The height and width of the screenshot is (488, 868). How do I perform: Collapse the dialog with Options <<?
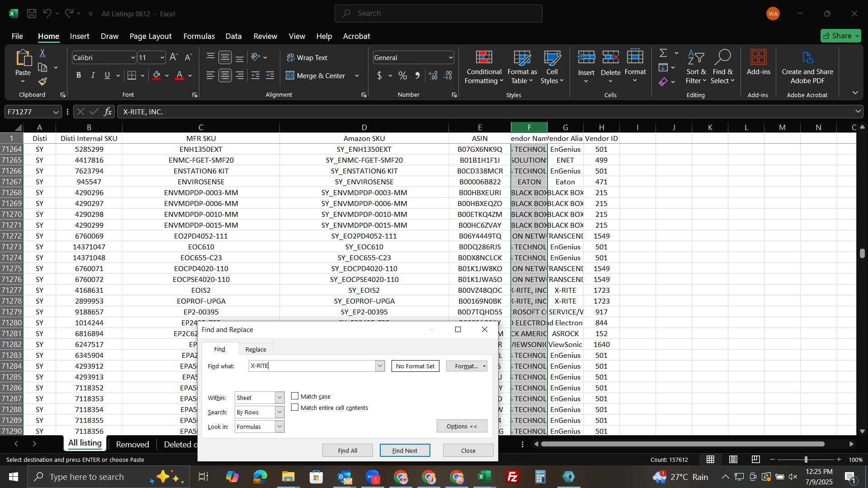tap(462, 426)
